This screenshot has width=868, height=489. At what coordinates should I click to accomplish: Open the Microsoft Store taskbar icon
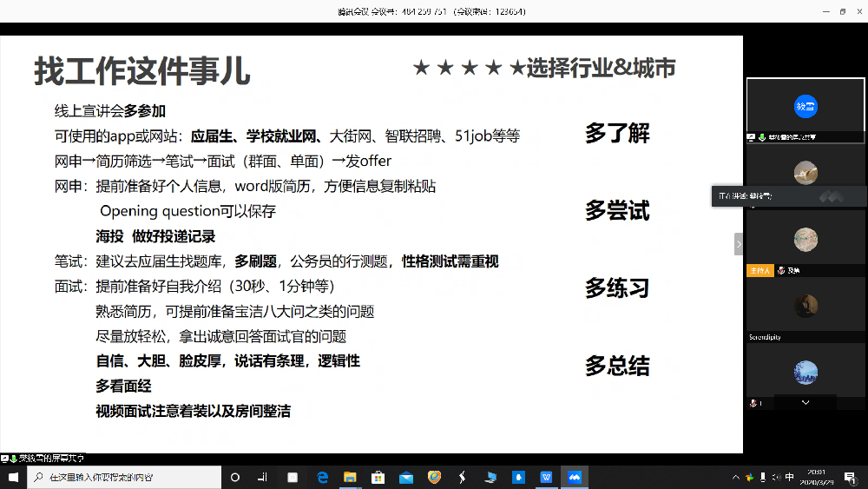click(x=378, y=477)
